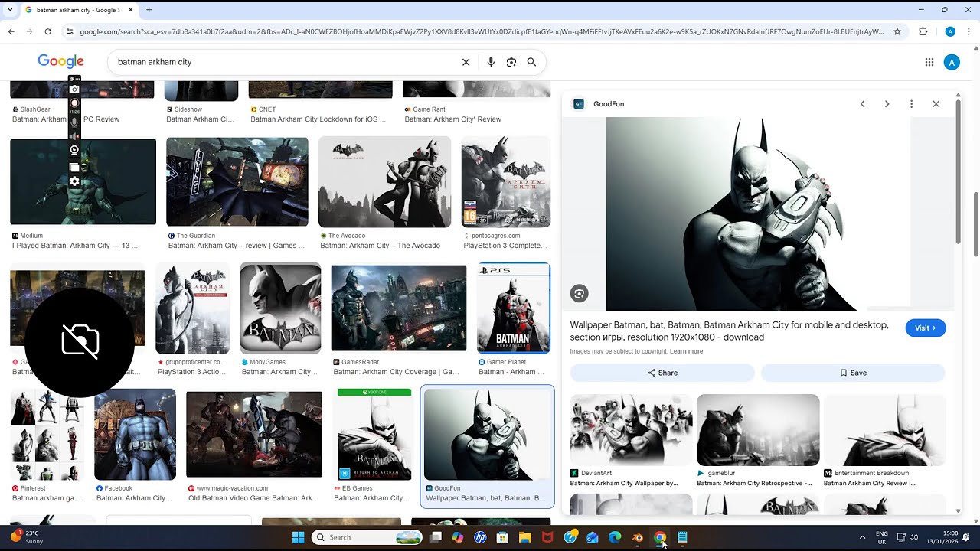Launch Blender from the taskbar

pos(637,537)
